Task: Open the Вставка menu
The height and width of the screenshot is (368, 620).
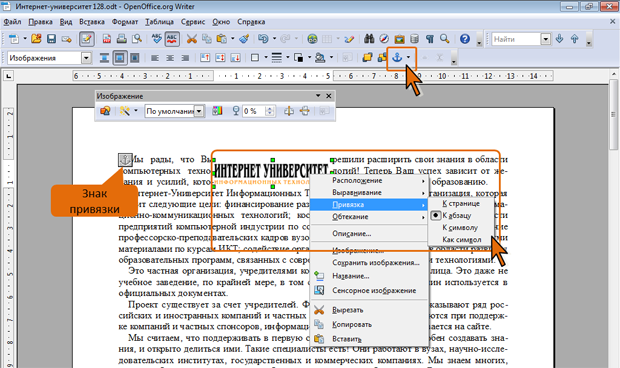Action: [x=92, y=22]
